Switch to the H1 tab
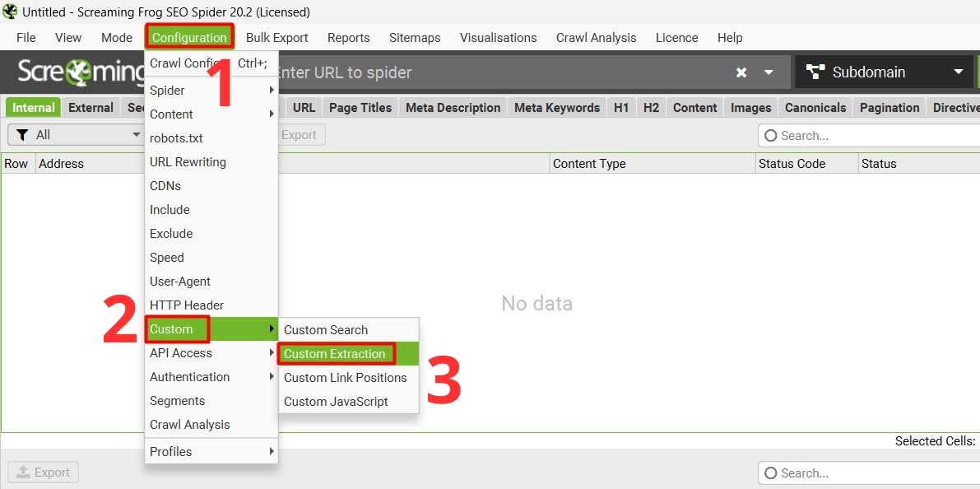The image size is (980, 489). pos(621,108)
